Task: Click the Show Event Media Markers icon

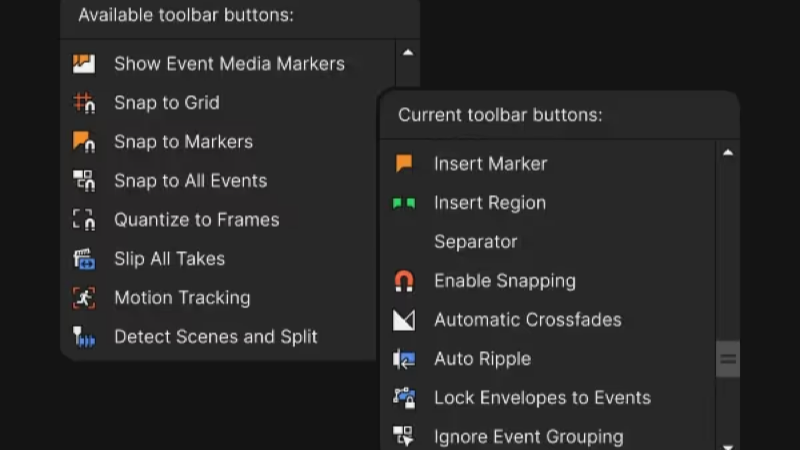Action: coord(84,64)
